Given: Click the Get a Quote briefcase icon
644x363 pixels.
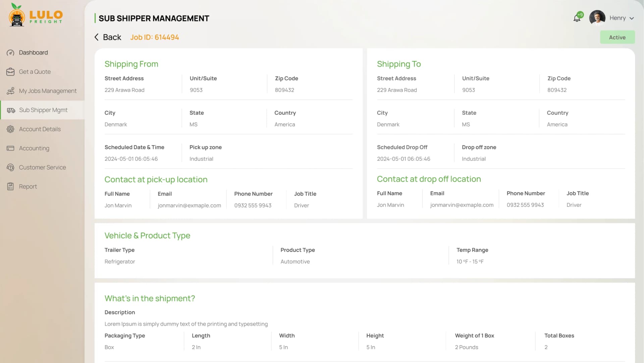Looking at the screenshot, I should (x=10, y=72).
